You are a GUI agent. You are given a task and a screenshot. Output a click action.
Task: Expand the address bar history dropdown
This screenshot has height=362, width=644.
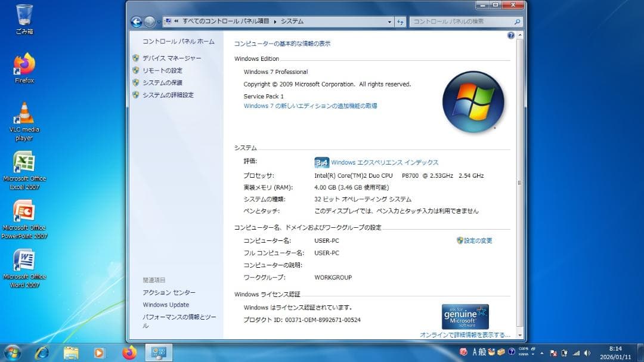pyautogui.click(x=390, y=21)
